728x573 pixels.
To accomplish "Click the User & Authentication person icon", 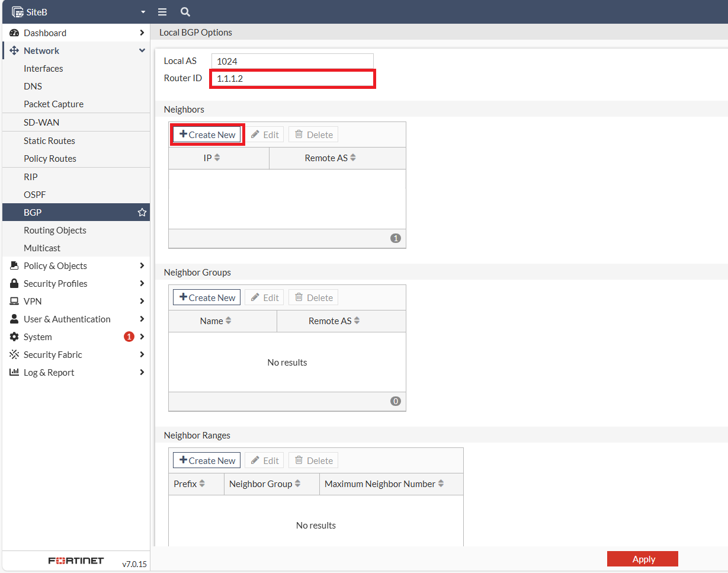I will click(14, 319).
